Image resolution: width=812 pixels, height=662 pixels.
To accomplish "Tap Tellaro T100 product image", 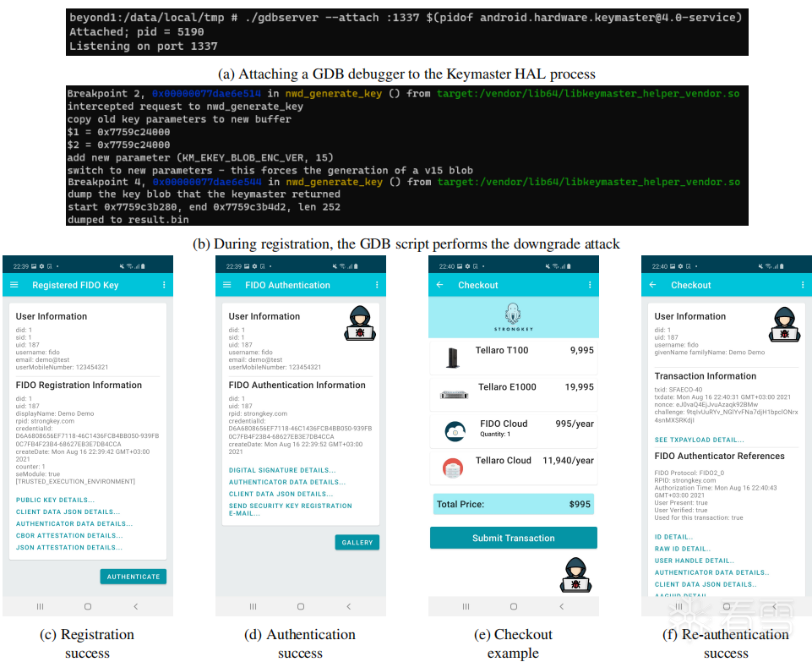I will [x=453, y=358].
